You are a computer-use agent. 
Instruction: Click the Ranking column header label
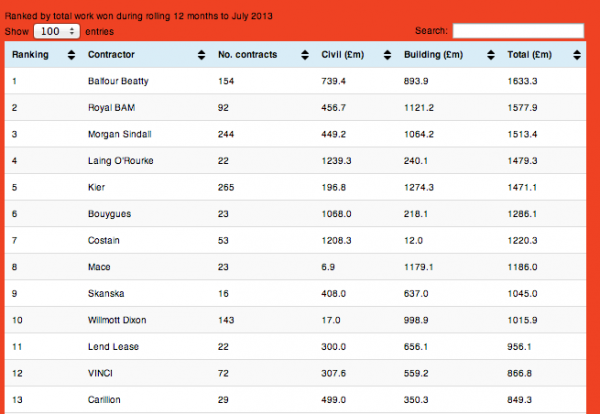click(30, 55)
